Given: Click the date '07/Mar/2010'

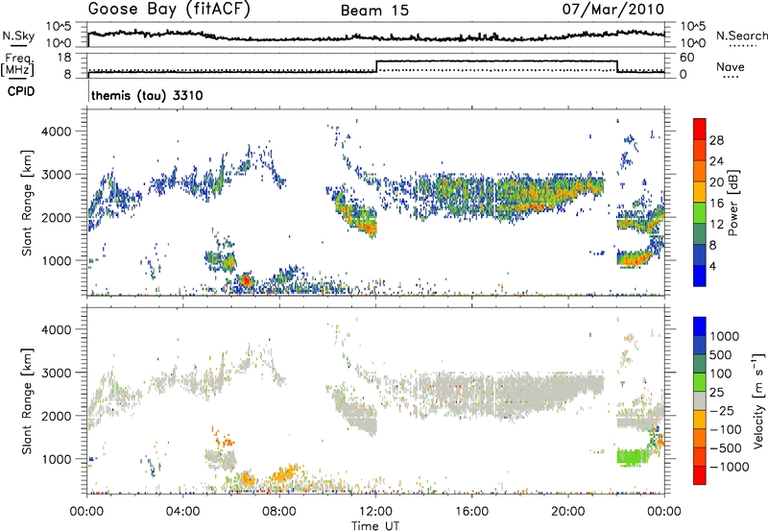Looking at the screenshot, I should coord(612,10).
